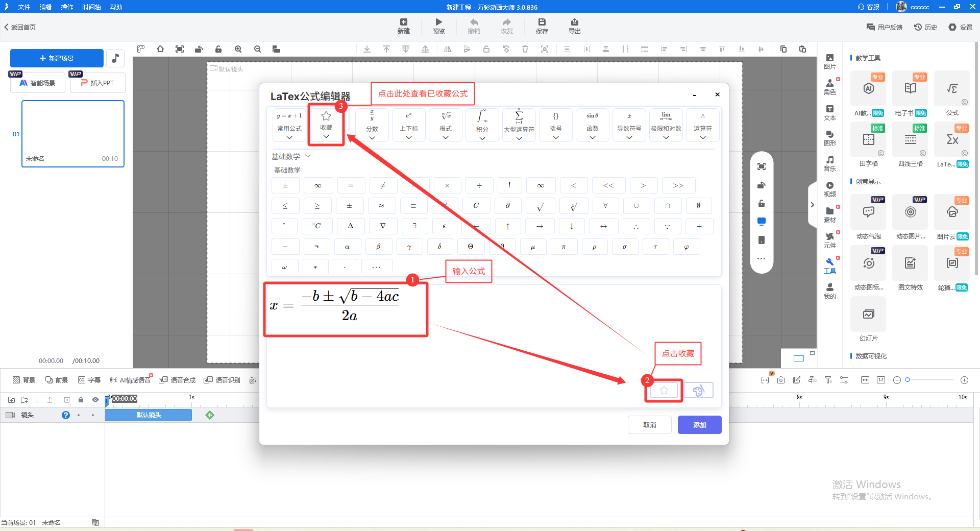980x531 pixels.
Task: Click the green add keyframe diamond
Action: coord(210,415)
